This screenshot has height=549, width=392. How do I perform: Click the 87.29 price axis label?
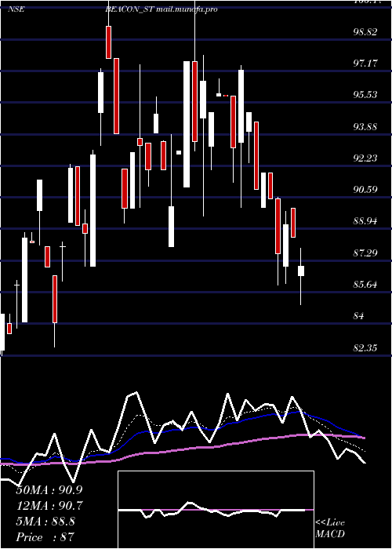tap(365, 253)
